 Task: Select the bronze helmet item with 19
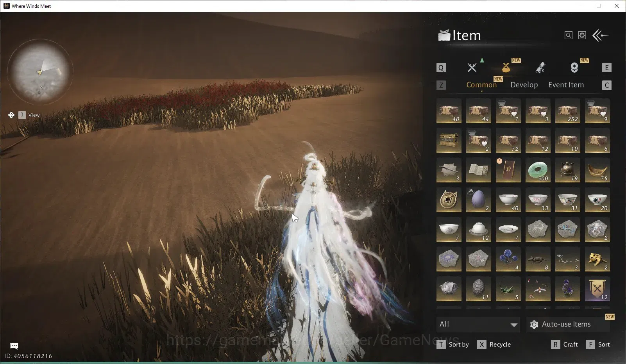coord(568,170)
